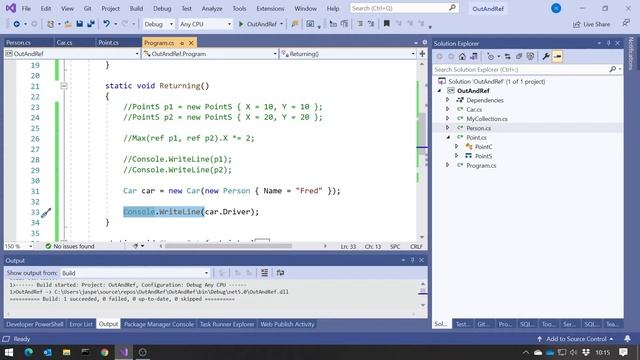Open the Error List tab

click(81, 324)
